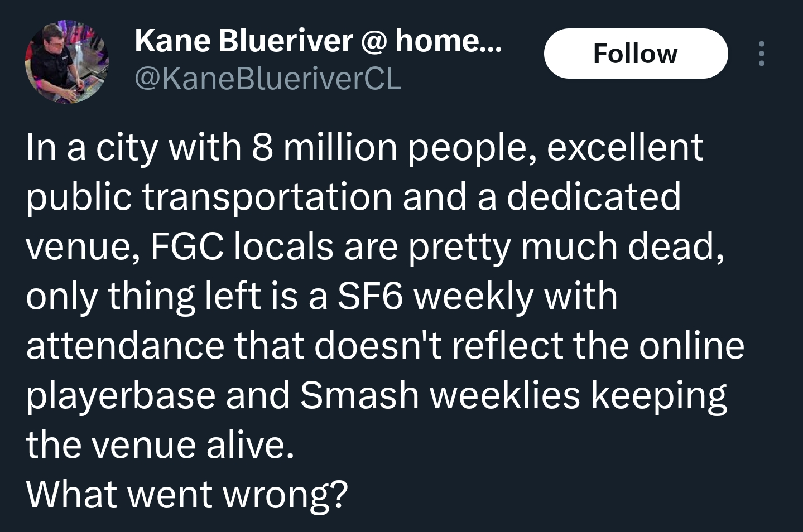
Task: Click the truncated 'home...' part of the name
Action: click(449, 41)
